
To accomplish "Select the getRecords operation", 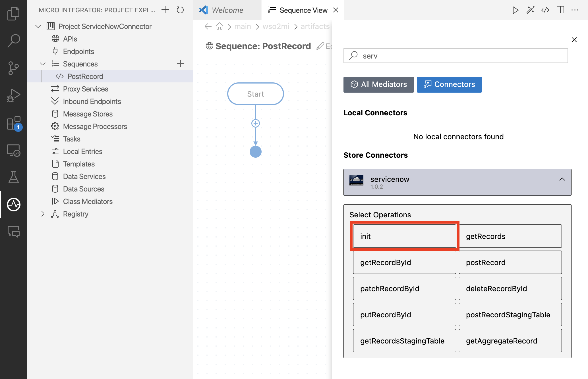I will tap(510, 236).
